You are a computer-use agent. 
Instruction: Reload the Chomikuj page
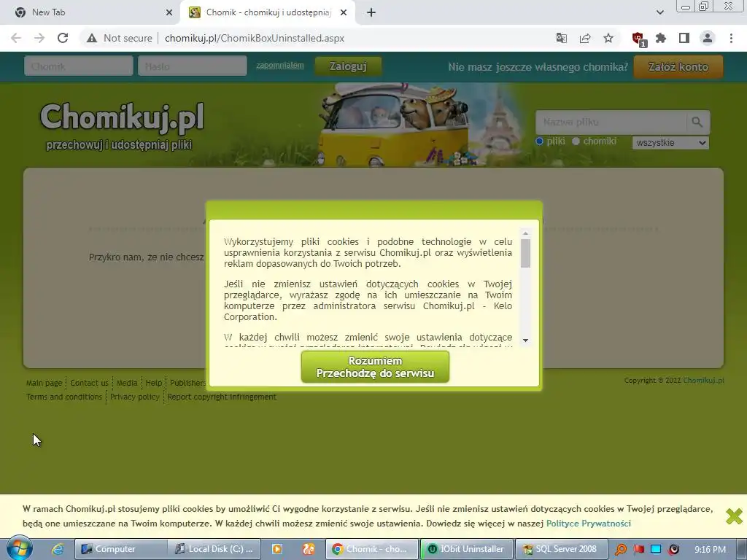(x=63, y=38)
